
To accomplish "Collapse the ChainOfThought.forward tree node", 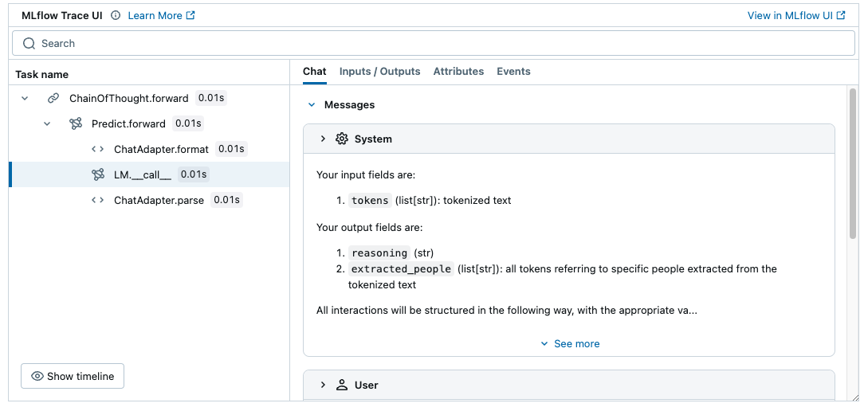I will point(25,99).
